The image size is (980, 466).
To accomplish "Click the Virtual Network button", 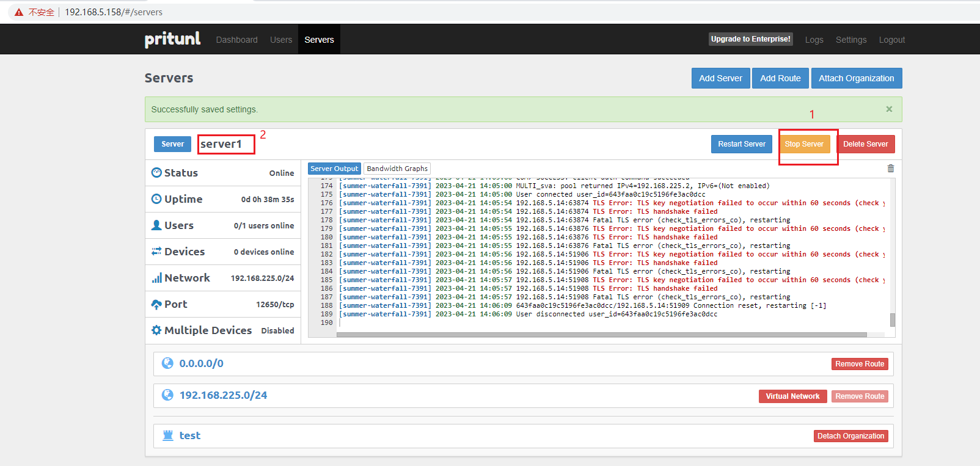I will tap(792, 396).
